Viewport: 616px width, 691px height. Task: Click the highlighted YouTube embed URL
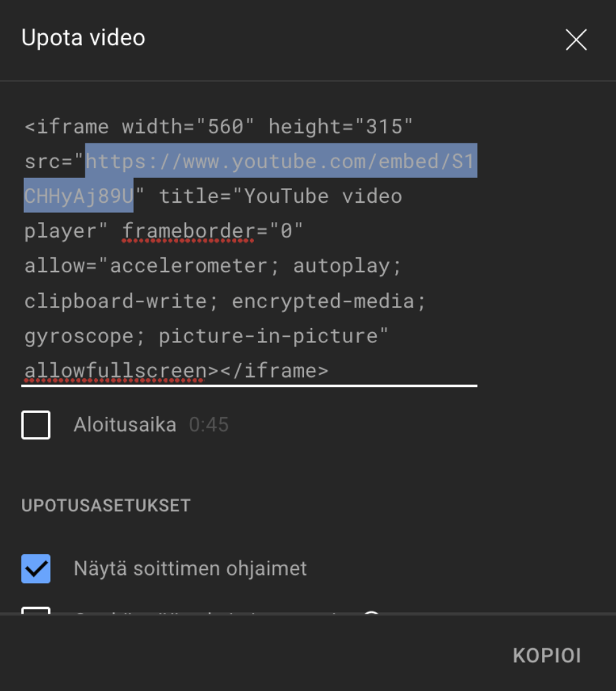tap(280, 161)
